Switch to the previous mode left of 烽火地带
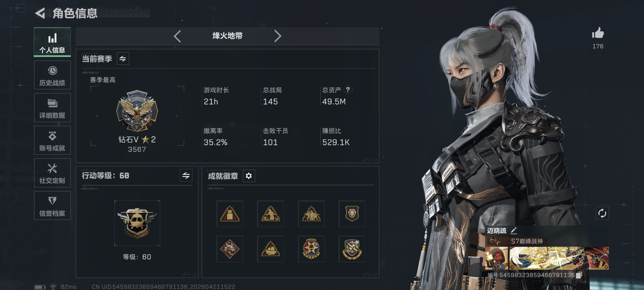This screenshot has width=644, height=290. 177,36
